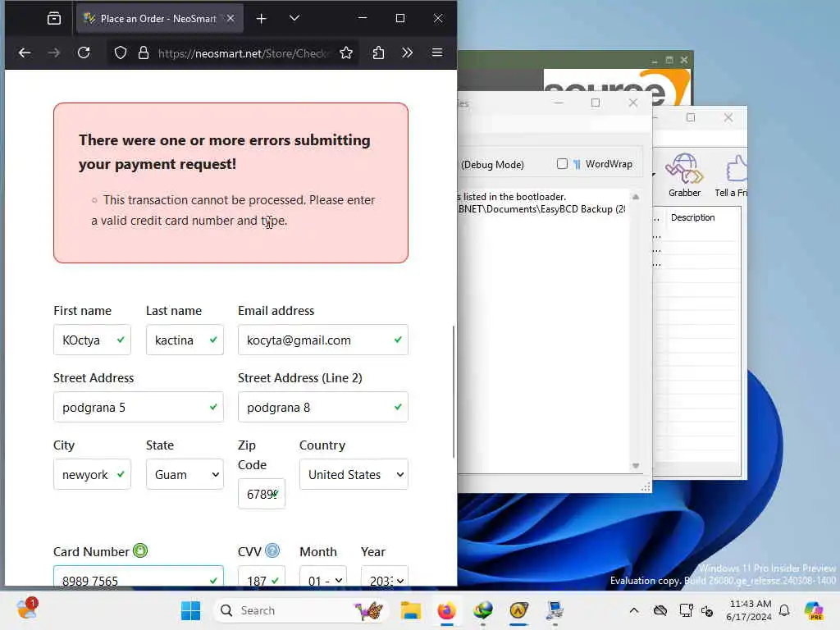The height and width of the screenshot is (630, 840).
Task: Open the Copilot preview icon
Action: pos(813,610)
